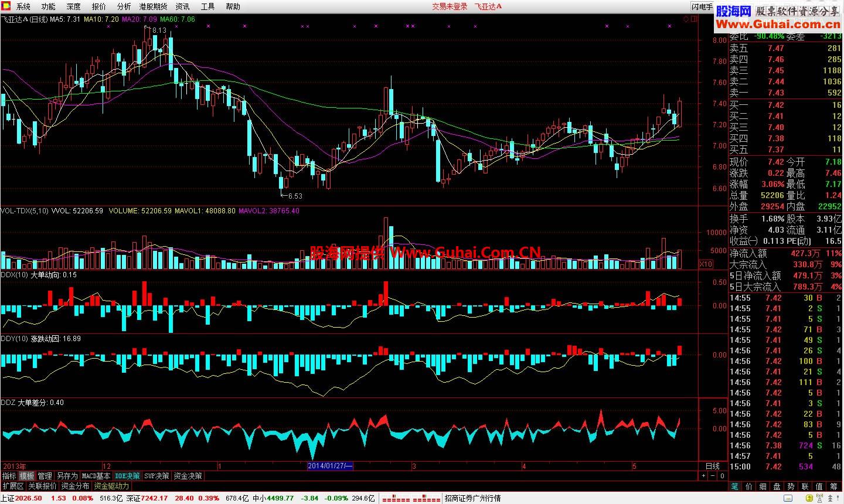Switch to the DDE决策 template

point(127,476)
